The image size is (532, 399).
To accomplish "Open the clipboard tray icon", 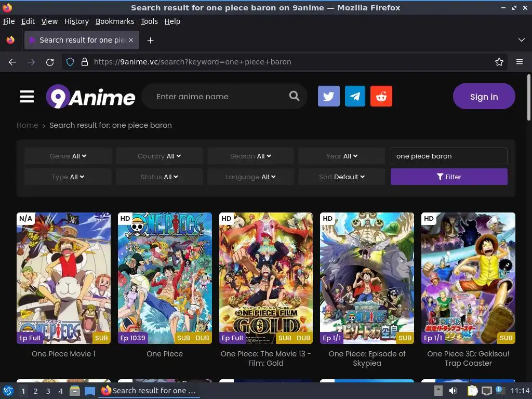I will point(472,391).
